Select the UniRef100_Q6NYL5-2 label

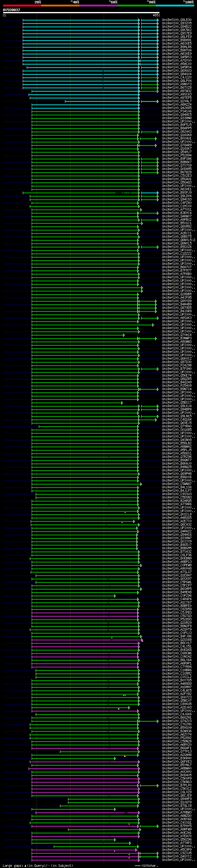(179, 240)
